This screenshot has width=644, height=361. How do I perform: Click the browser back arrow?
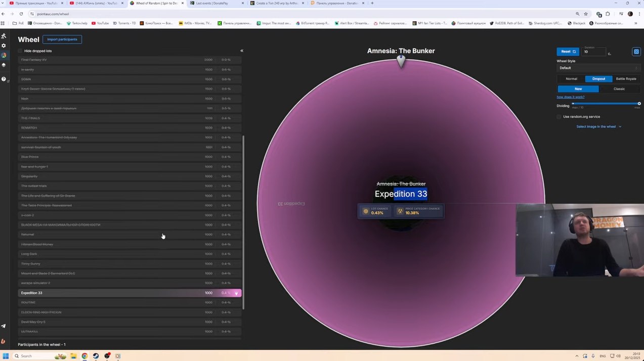[4, 14]
